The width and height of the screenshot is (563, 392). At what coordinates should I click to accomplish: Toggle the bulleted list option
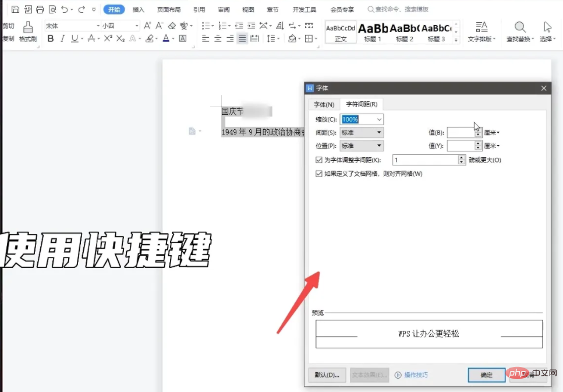click(x=205, y=26)
